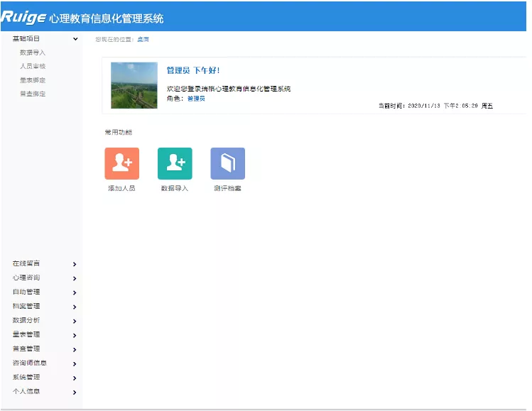Select 普查绑定 in the sidebar submenu
Screen dimensions: 532x411
(33, 94)
